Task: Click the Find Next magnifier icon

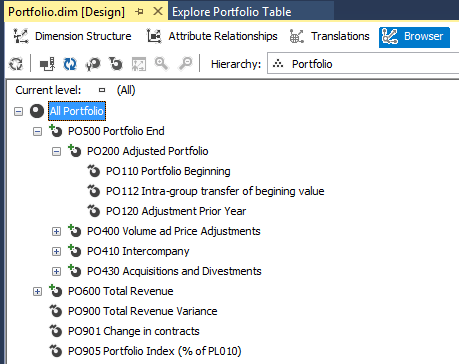Action: (185, 63)
